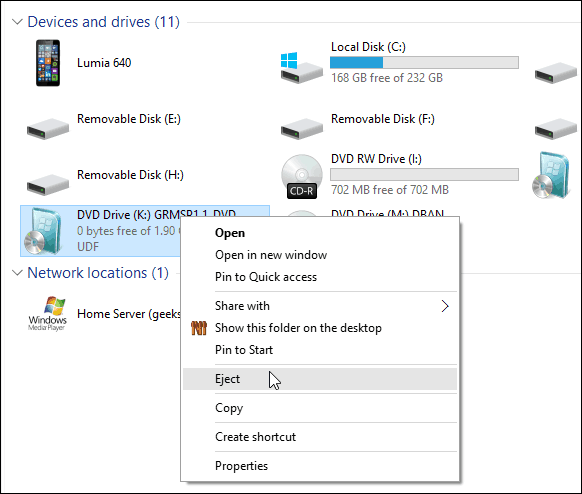Collapse the Network locations section
Screen dimensions: 582x494
pyautogui.click(x=17, y=273)
